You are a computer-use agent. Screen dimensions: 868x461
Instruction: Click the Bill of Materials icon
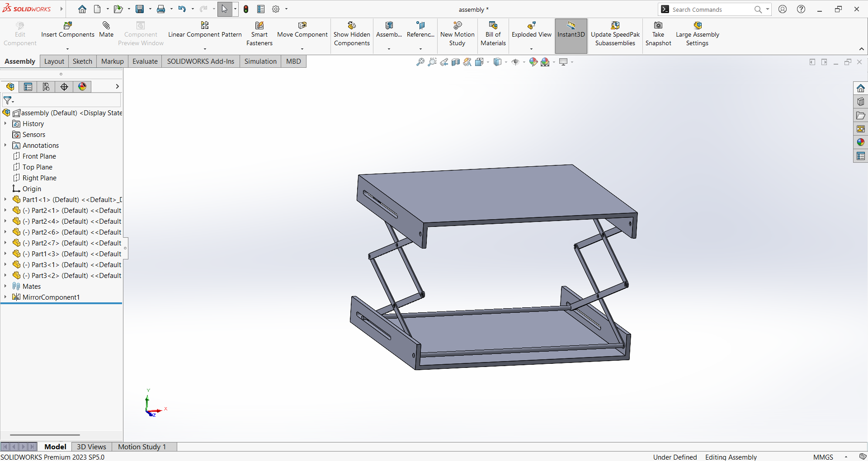493,26
